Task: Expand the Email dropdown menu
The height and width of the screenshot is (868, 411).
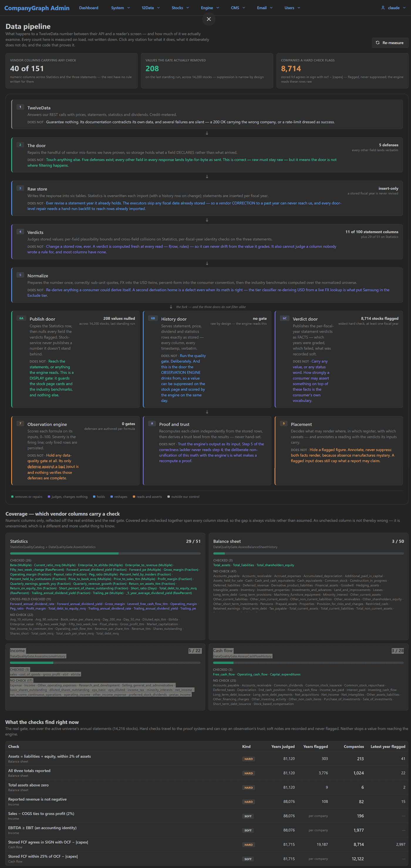Action: [265, 8]
